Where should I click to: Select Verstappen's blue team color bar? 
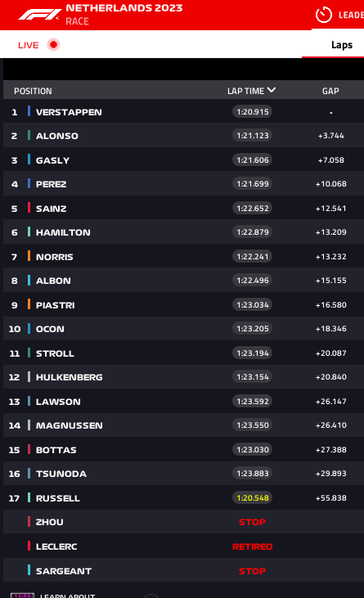pos(29,111)
